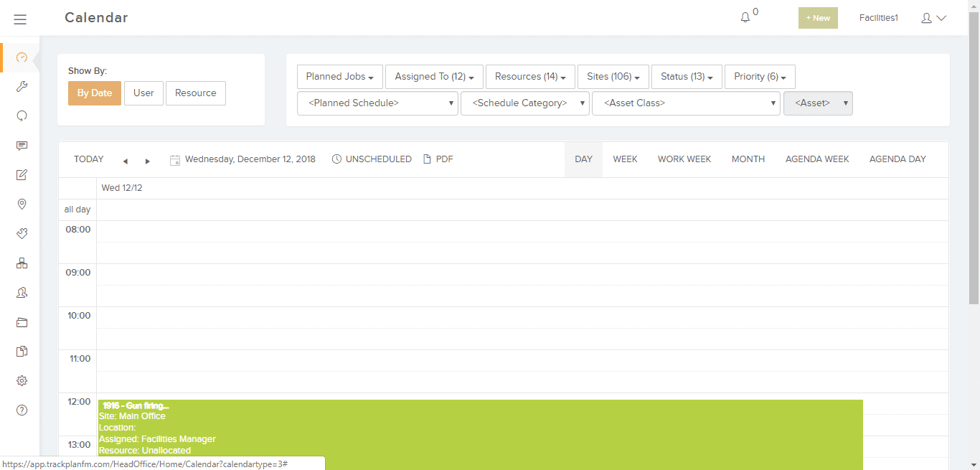Go to next day arrow
Screen dimensions: 980x470
pos(148,161)
